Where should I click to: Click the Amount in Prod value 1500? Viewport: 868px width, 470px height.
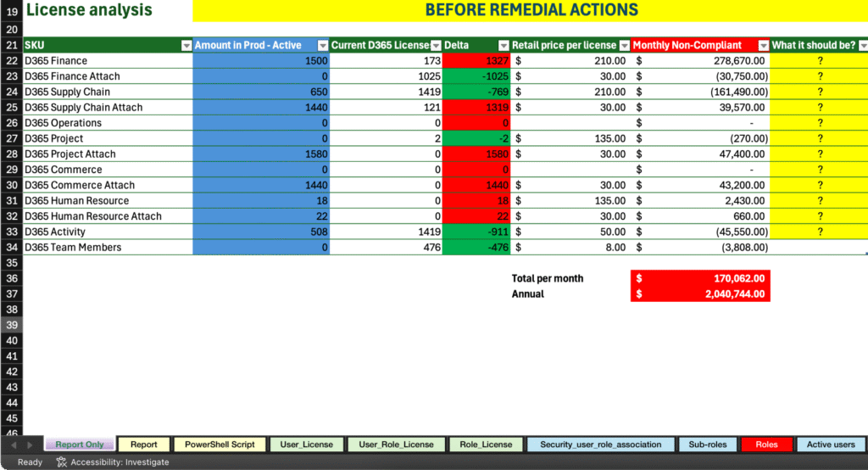[x=261, y=60]
